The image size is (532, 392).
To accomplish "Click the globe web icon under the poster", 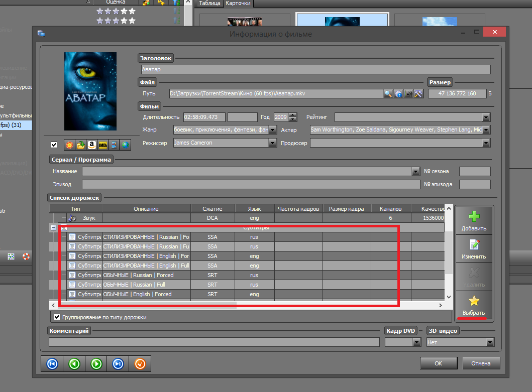I will 125,145.
